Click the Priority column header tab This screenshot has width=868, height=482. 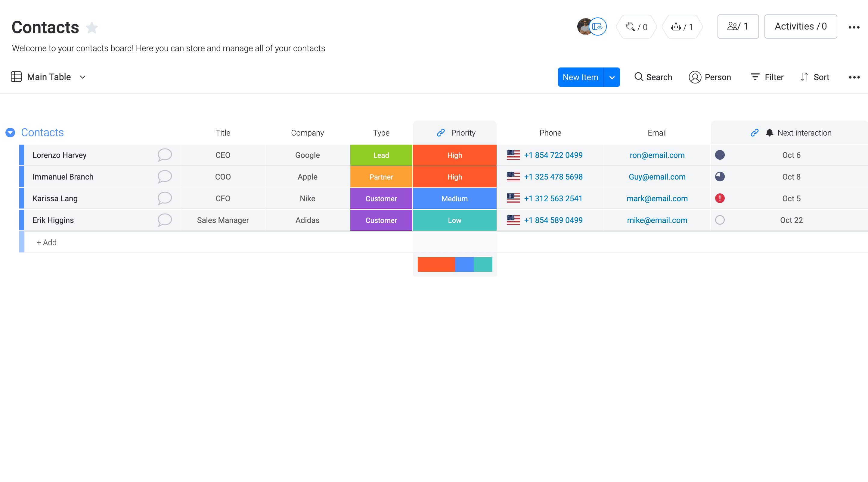(455, 132)
